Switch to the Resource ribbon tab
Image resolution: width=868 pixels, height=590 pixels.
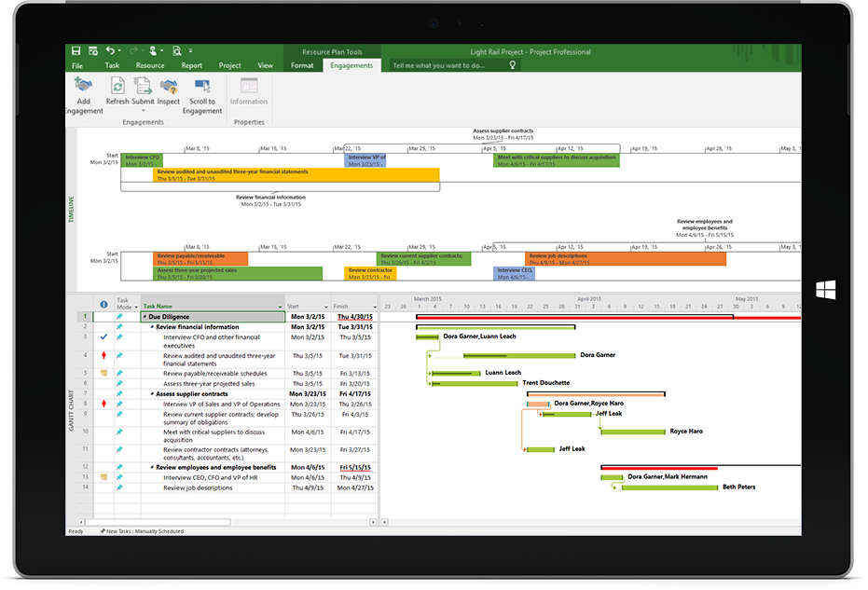coord(150,65)
